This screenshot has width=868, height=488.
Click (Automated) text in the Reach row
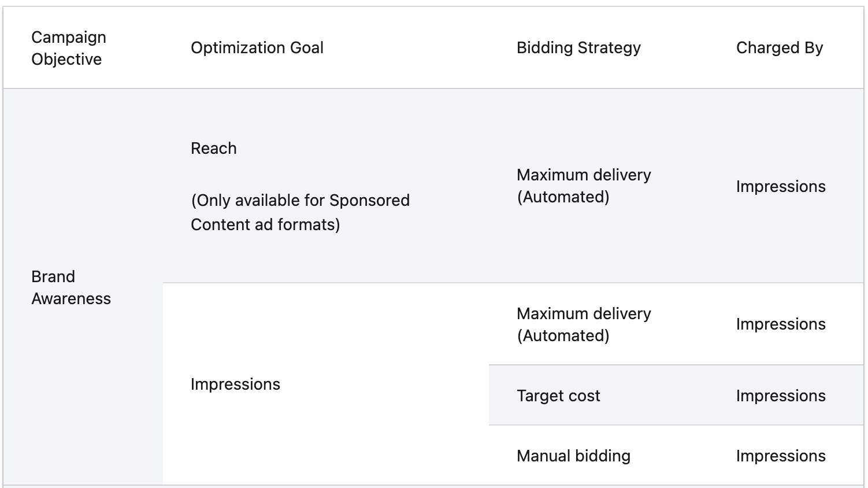pyautogui.click(x=563, y=197)
